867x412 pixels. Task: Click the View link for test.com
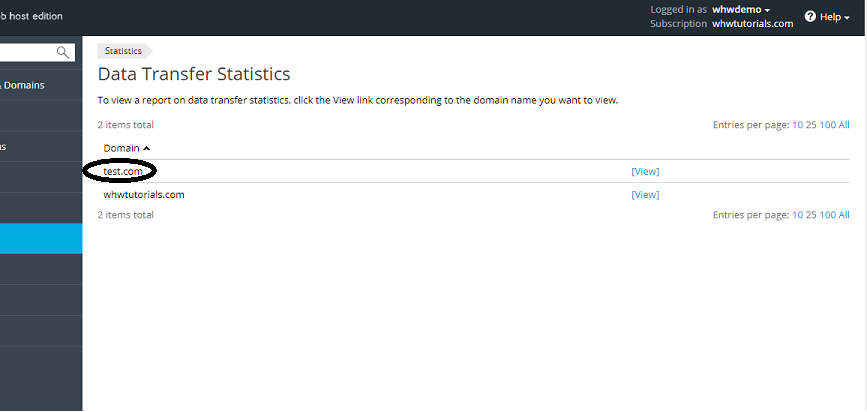[x=645, y=172]
